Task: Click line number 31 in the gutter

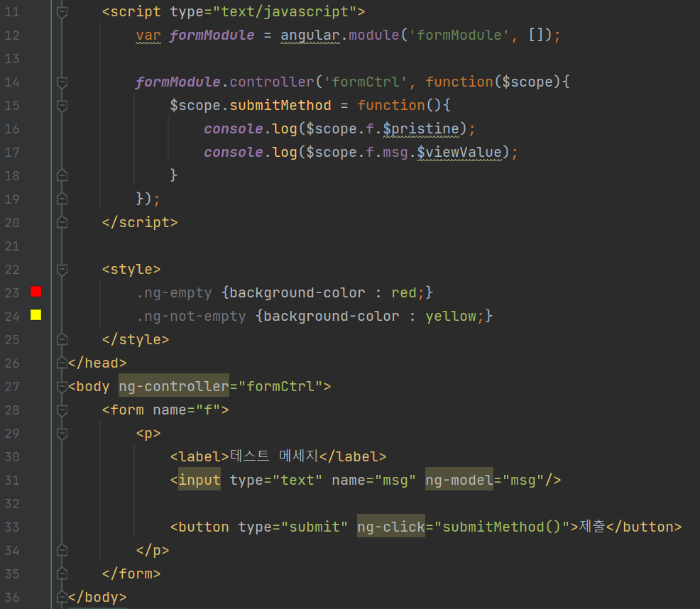Action: tap(12, 480)
